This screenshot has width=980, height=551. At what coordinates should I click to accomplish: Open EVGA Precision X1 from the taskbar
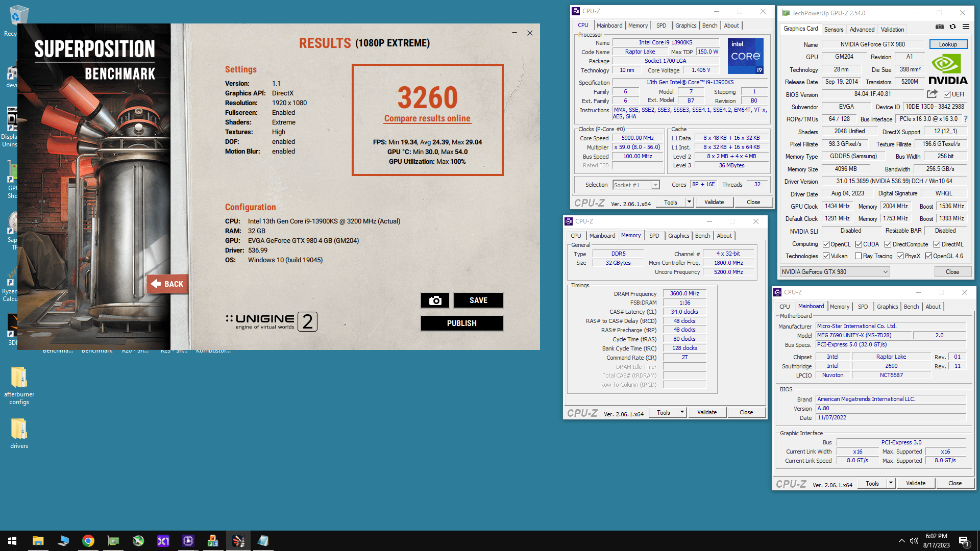click(x=163, y=541)
